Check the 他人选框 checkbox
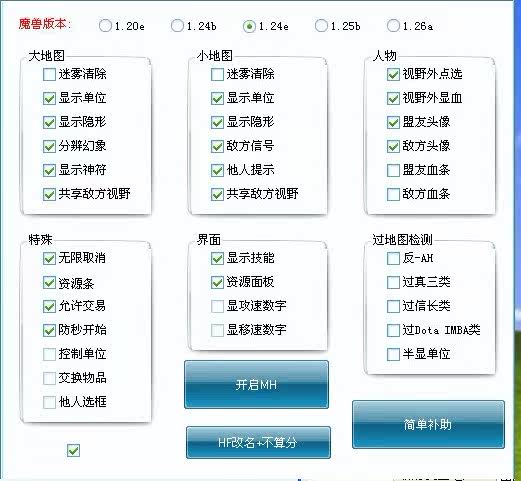This screenshot has height=481, width=521. pos(49,402)
